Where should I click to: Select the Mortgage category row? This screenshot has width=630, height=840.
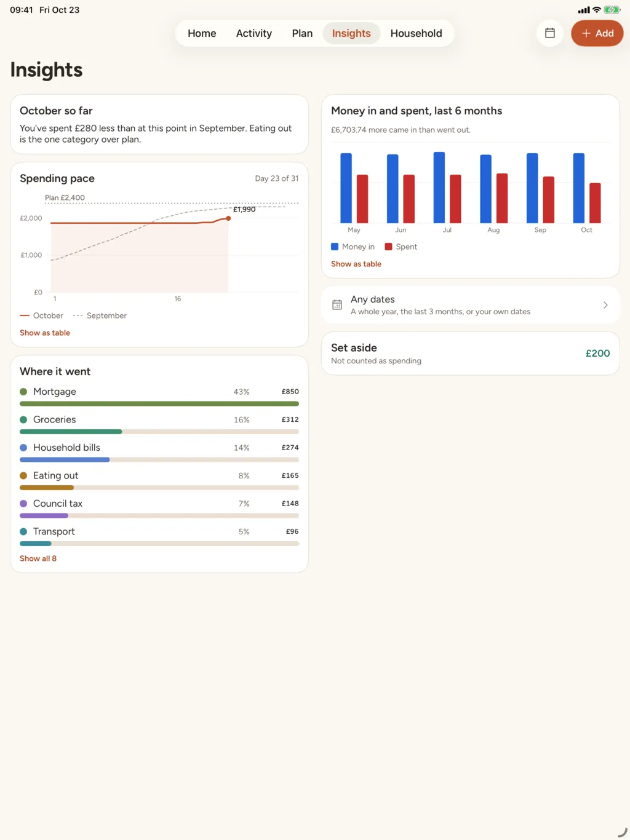(x=159, y=397)
